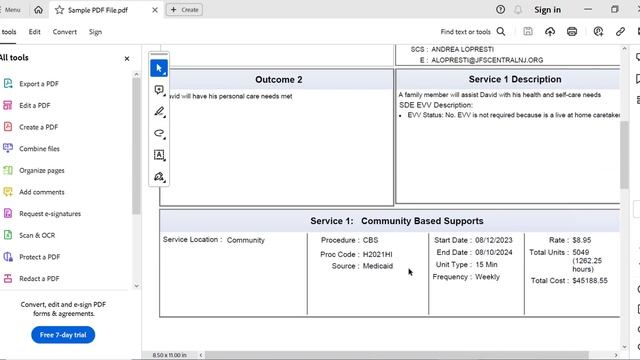Click the Combine files icon

[x=8, y=148]
